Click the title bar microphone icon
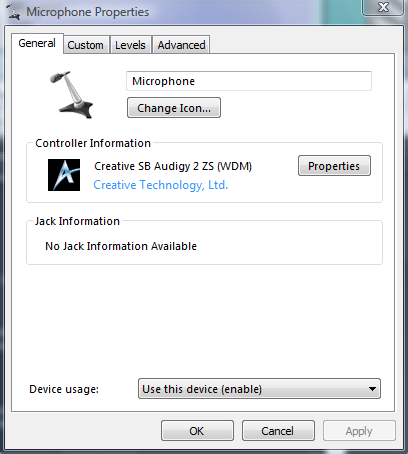This screenshot has height=454, width=408. coord(13,12)
